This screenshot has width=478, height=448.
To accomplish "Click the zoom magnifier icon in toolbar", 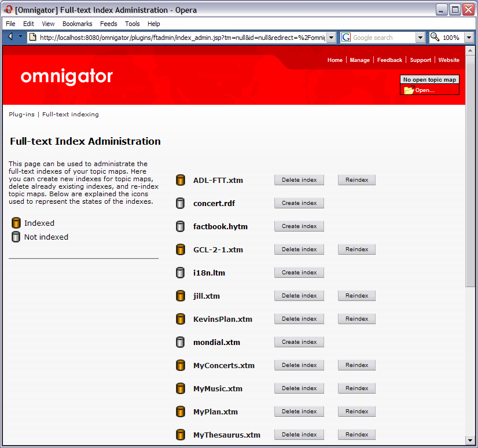I will pos(435,38).
